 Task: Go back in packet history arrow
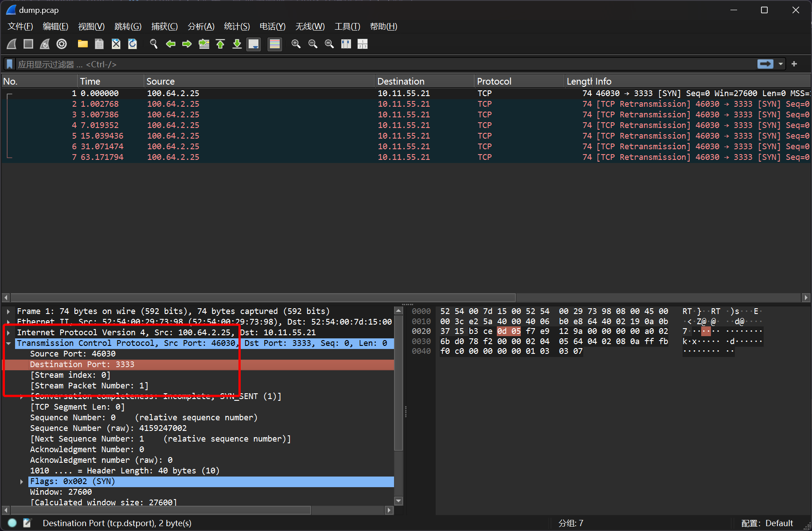171,44
